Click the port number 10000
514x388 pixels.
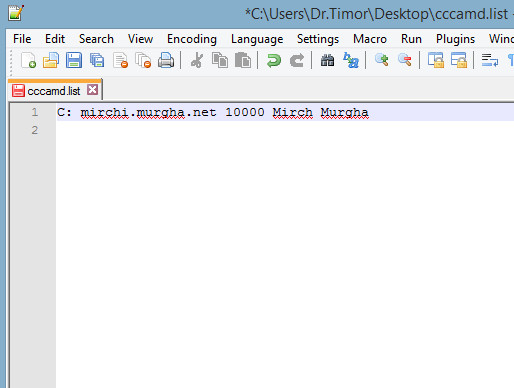[245, 112]
